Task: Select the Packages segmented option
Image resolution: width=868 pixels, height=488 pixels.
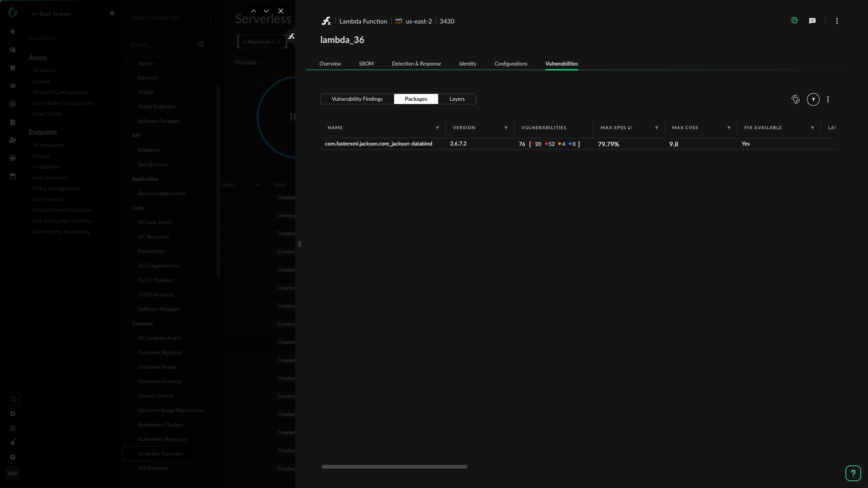Action: tap(416, 99)
